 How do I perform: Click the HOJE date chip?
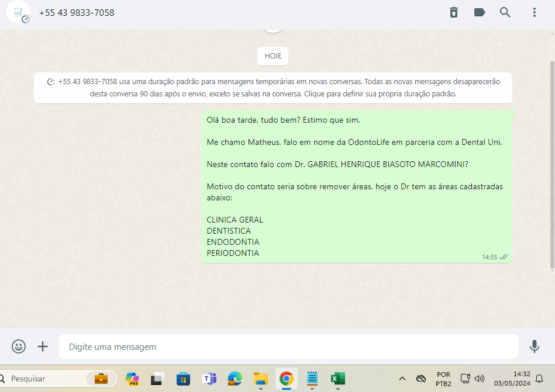coord(273,56)
